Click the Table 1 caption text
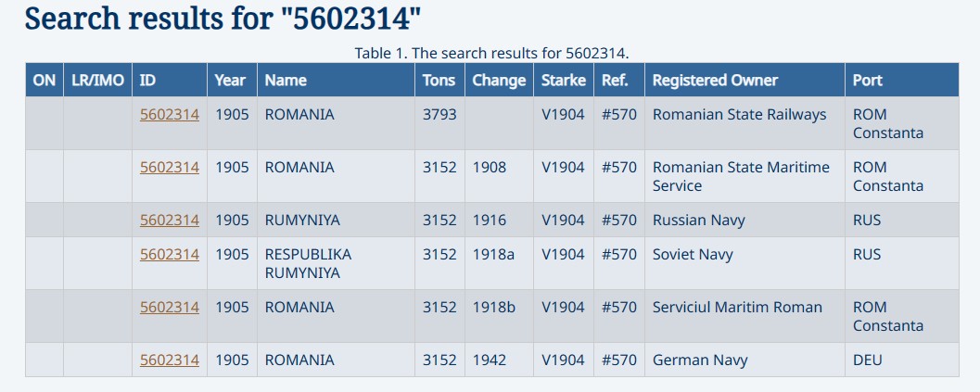 pos(491,53)
